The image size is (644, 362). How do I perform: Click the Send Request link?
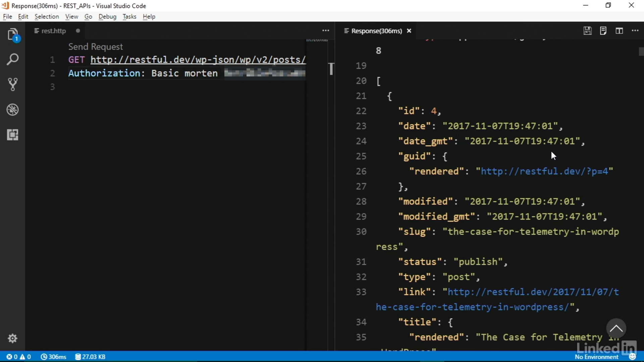point(96,47)
